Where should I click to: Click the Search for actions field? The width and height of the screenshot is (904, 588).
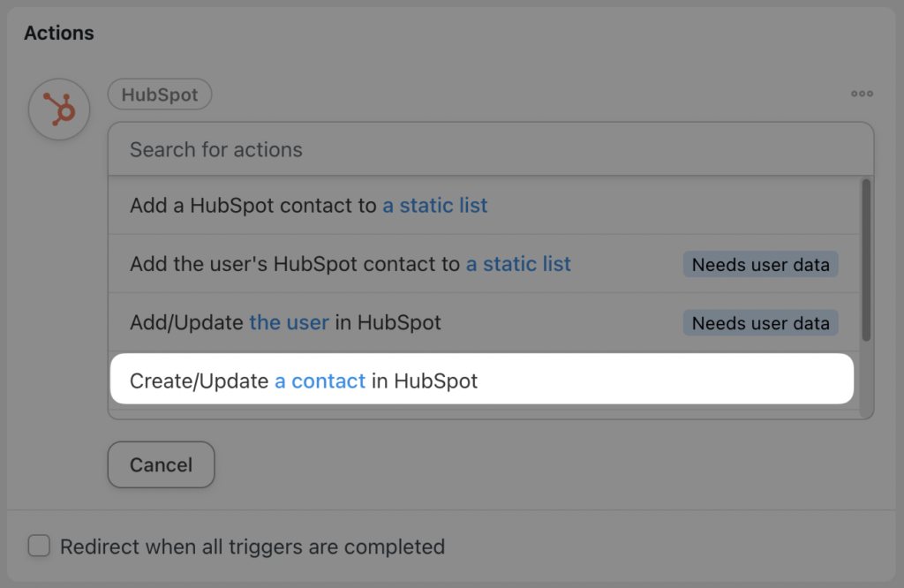point(481,149)
